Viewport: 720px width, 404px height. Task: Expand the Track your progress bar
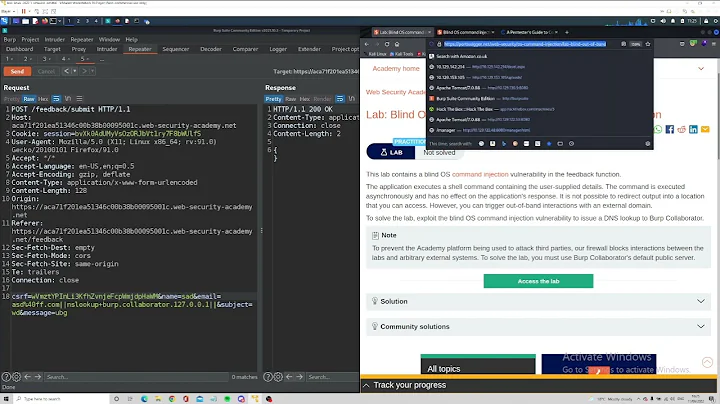538,385
